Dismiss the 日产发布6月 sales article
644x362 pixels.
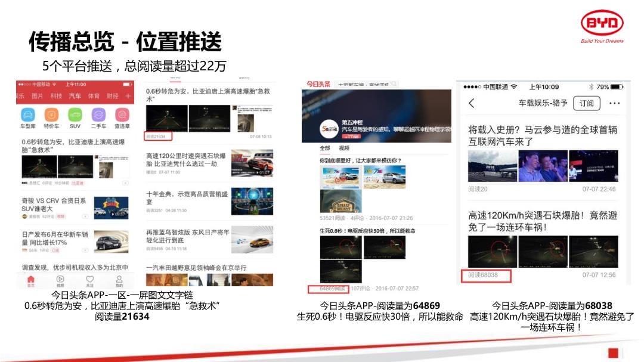coord(85,250)
